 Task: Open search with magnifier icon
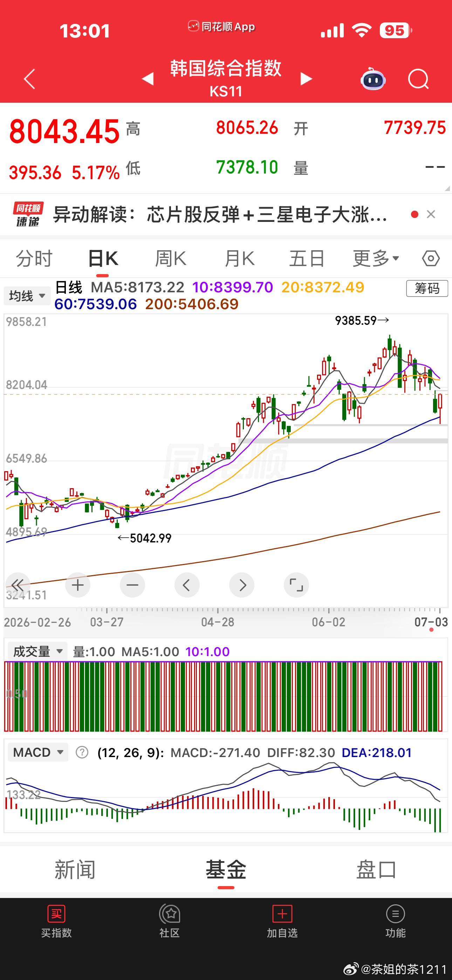pos(418,79)
